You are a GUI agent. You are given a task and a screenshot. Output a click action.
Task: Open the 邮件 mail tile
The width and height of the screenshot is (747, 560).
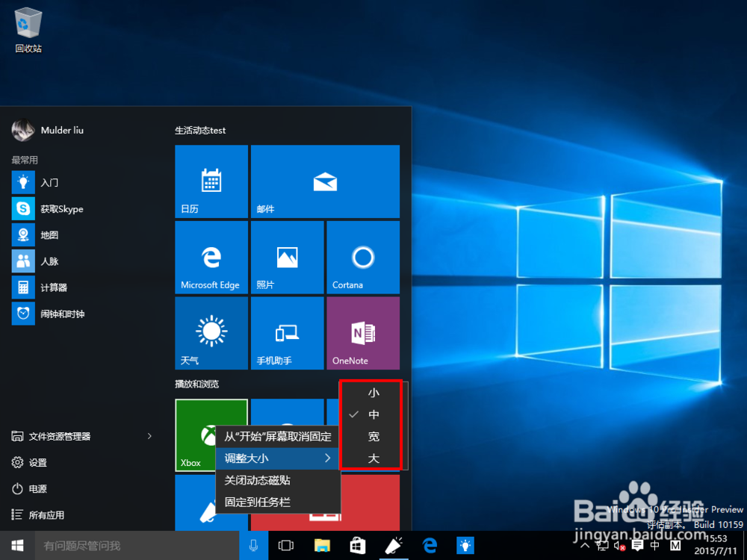pyautogui.click(x=325, y=181)
